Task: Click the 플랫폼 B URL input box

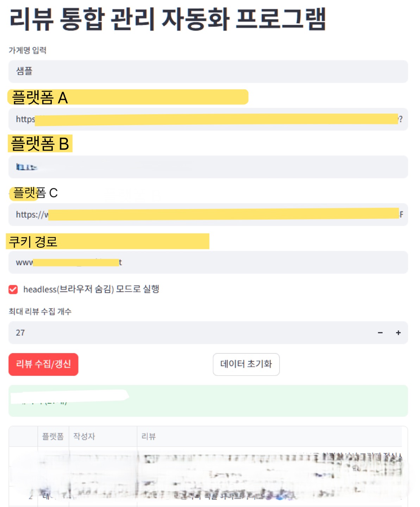Action: (x=208, y=167)
